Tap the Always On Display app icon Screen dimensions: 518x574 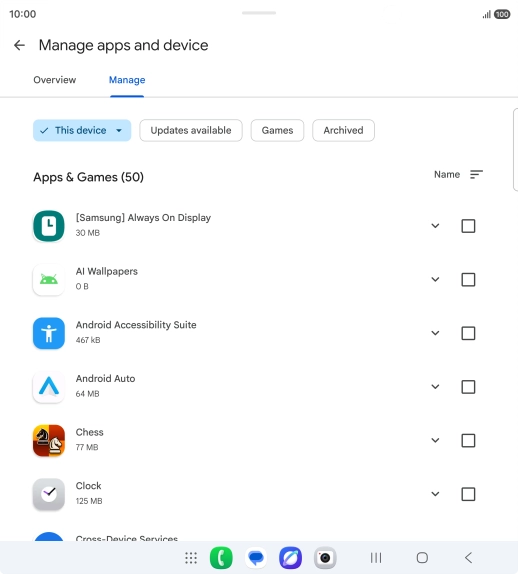tap(49, 226)
